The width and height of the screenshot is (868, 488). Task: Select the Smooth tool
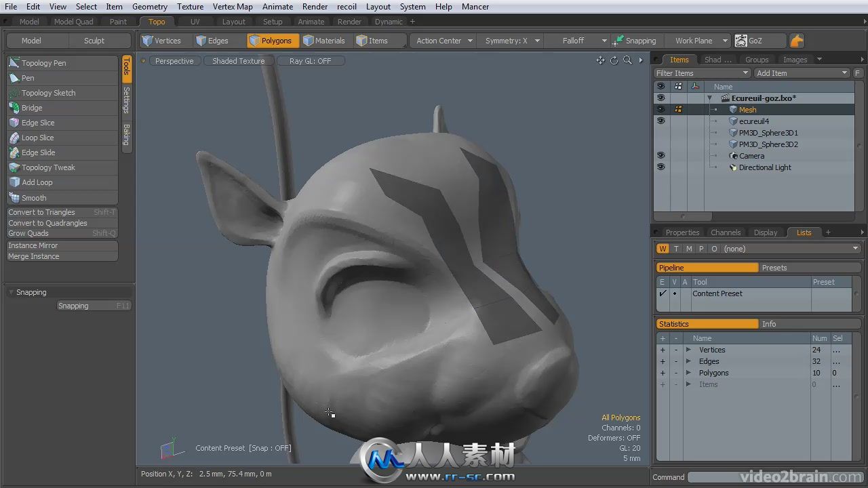click(62, 198)
